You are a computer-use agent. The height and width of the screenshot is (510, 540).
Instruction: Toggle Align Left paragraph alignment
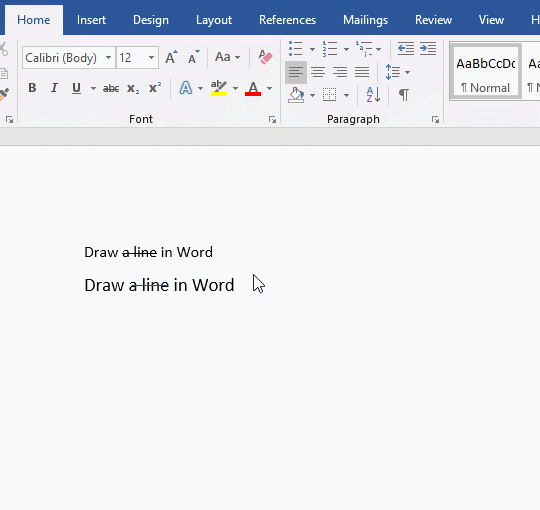pos(296,72)
